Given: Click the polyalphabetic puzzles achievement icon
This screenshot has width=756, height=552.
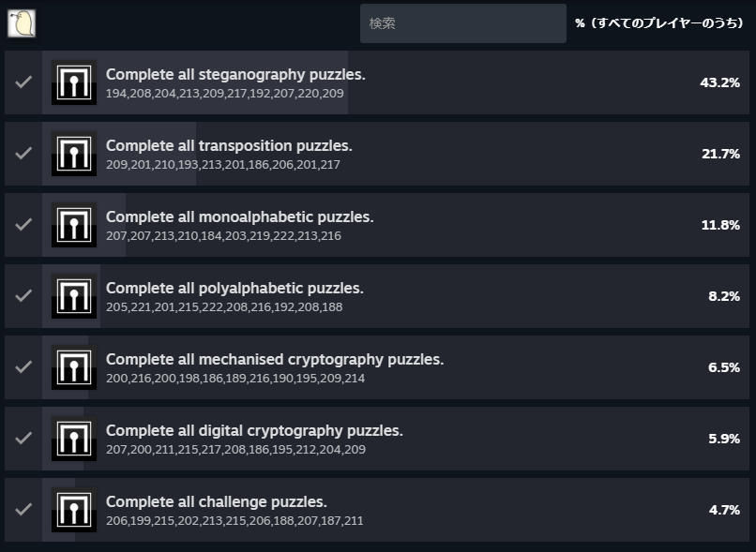Looking at the screenshot, I should tap(74, 296).
